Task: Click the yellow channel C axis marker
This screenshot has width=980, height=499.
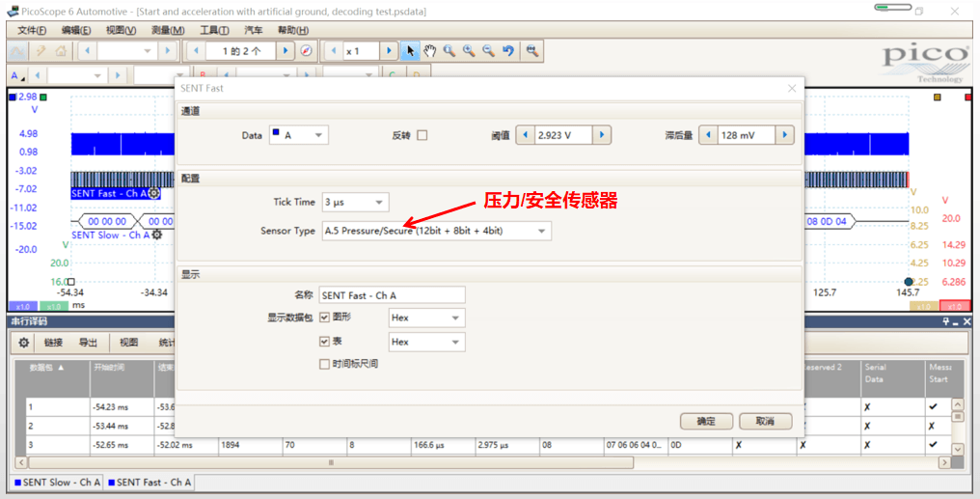Action: pyautogui.click(x=937, y=97)
